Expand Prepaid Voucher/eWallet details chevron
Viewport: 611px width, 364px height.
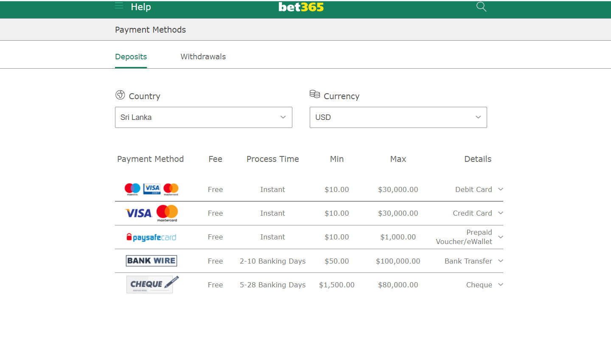pyautogui.click(x=501, y=237)
